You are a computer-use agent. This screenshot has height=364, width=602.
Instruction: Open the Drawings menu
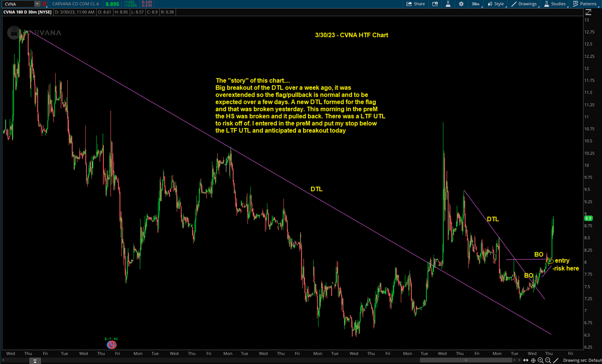tap(525, 4)
